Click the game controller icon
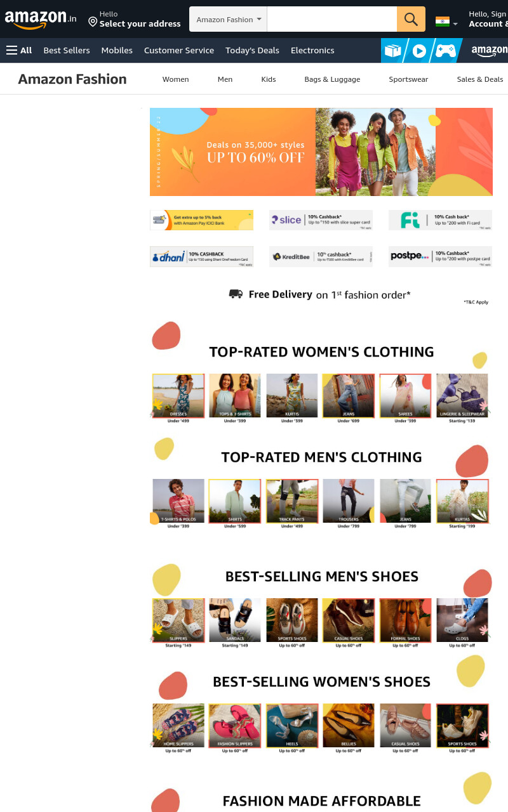 (445, 51)
